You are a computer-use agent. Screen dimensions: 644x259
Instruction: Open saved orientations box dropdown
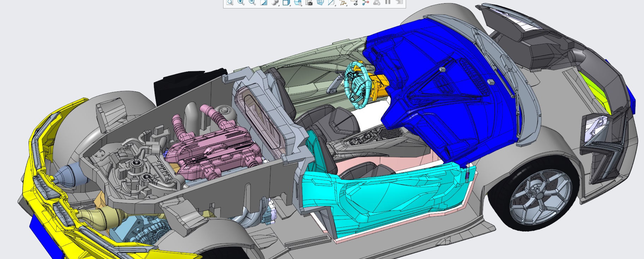[x=286, y=2]
